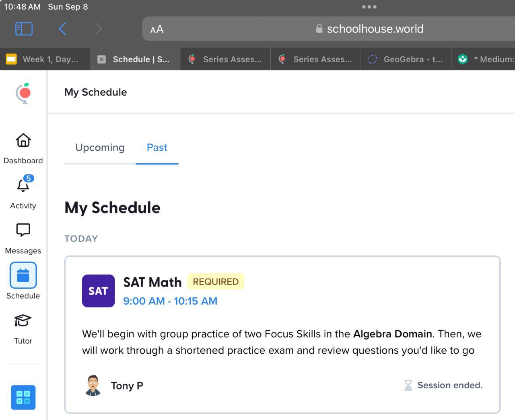Open the SAT Math session title

(152, 282)
